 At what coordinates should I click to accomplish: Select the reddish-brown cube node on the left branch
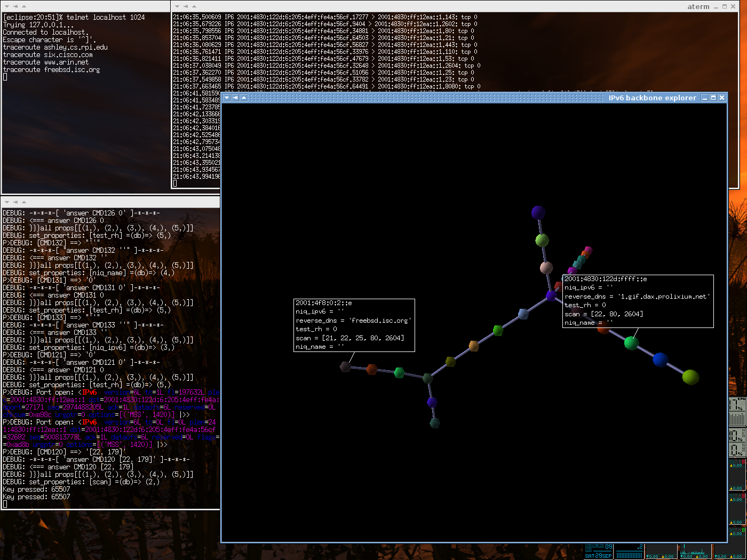pyautogui.click(x=372, y=369)
